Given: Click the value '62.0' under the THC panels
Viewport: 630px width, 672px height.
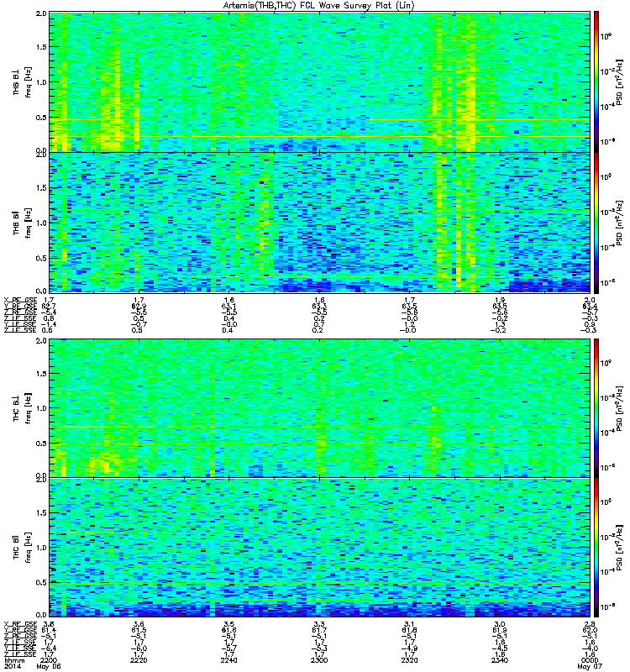Looking at the screenshot, I should click(x=590, y=630).
